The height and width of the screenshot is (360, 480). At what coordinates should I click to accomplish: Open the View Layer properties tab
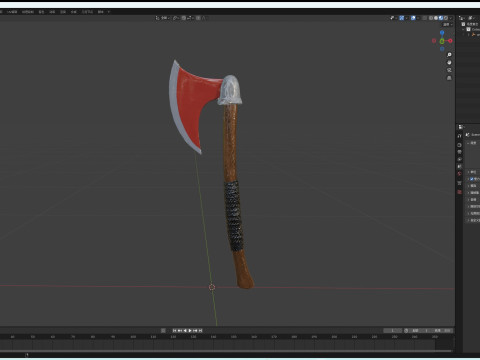click(459, 159)
